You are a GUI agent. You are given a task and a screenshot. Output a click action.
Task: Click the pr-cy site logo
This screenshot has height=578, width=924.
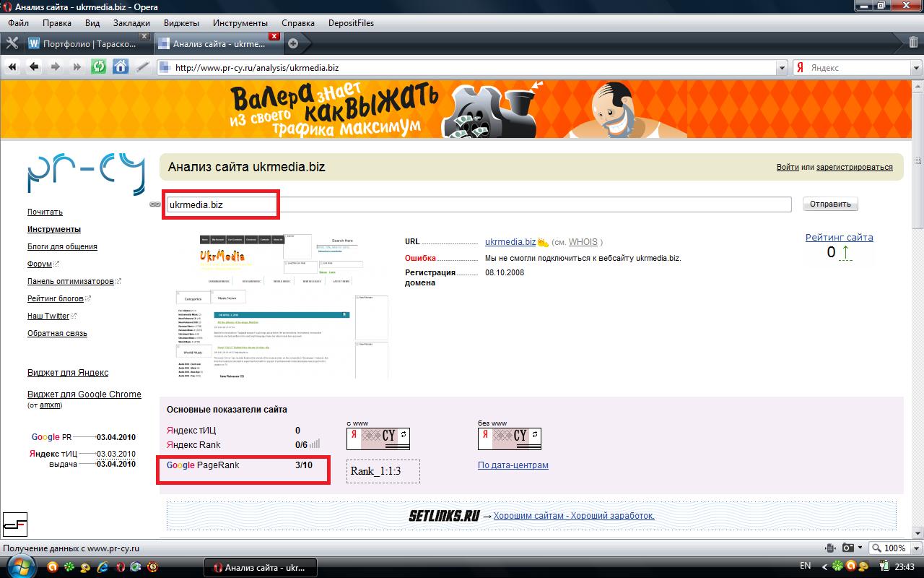[86, 173]
